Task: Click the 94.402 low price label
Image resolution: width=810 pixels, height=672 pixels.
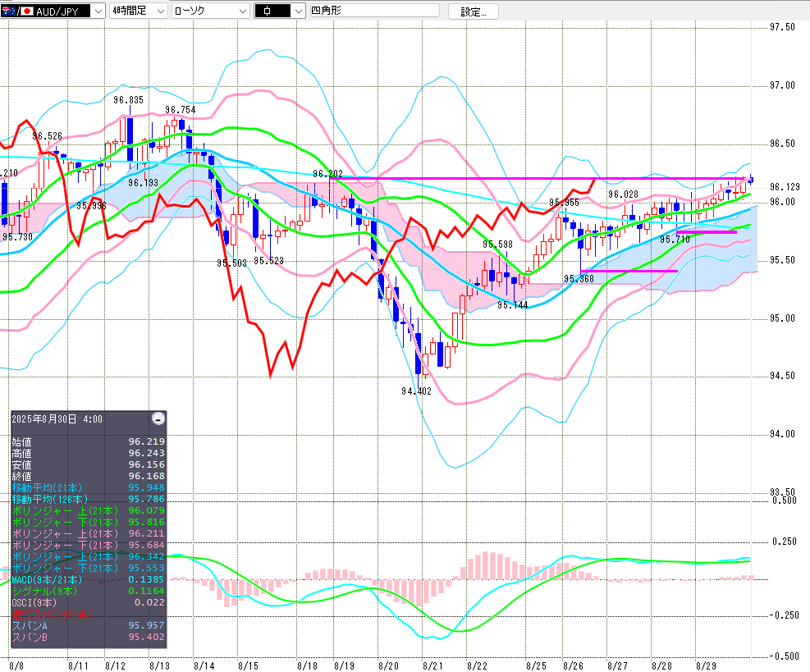Action: (416, 391)
